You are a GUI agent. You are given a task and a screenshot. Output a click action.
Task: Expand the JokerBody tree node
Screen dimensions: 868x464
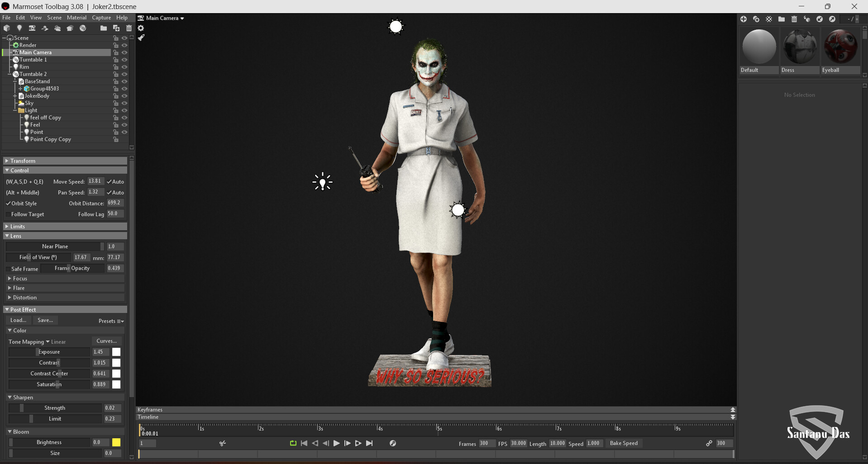pyautogui.click(x=15, y=96)
